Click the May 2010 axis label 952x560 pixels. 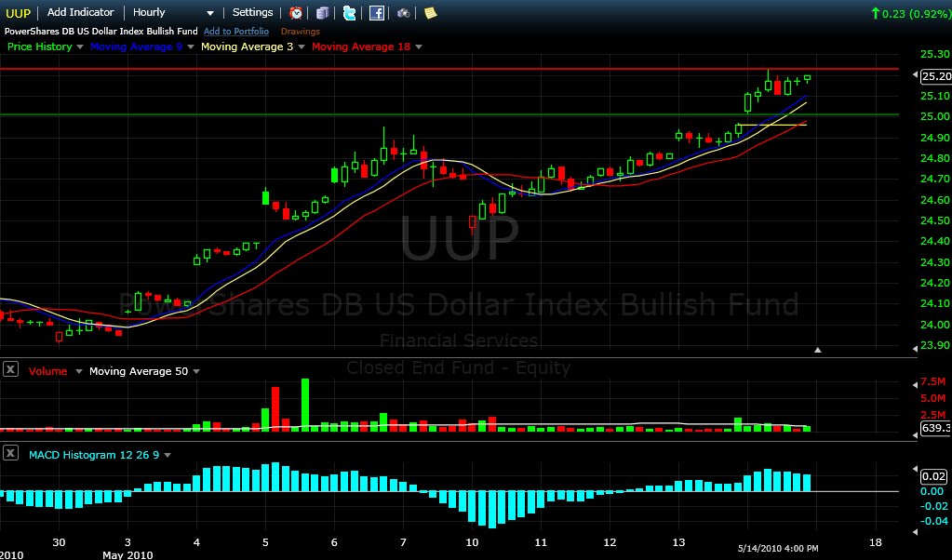[127, 554]
